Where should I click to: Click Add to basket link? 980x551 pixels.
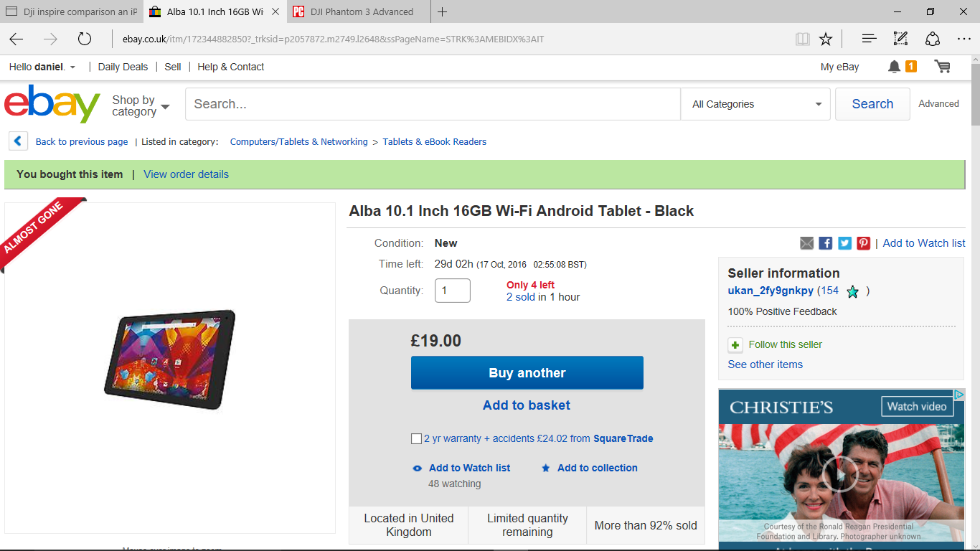tap(527, 405)
